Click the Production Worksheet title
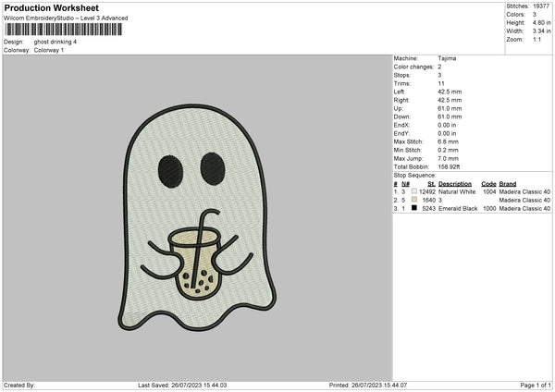 (51, 8)
